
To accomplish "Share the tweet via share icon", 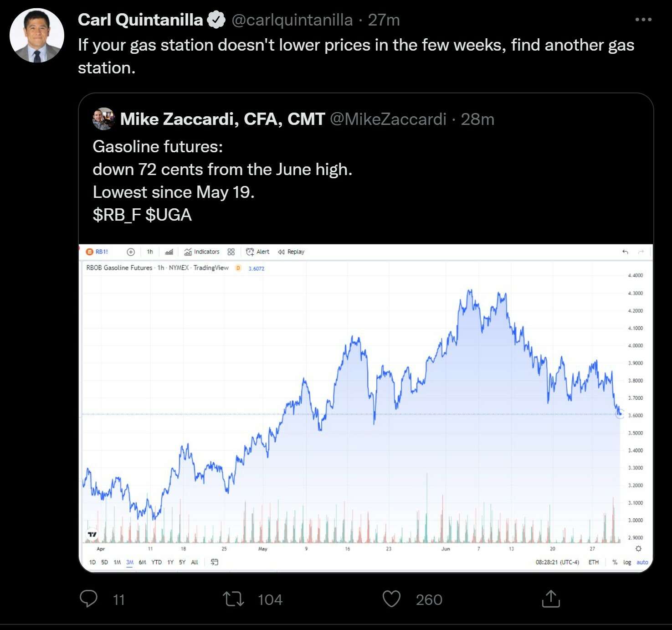I will (551, 599).
